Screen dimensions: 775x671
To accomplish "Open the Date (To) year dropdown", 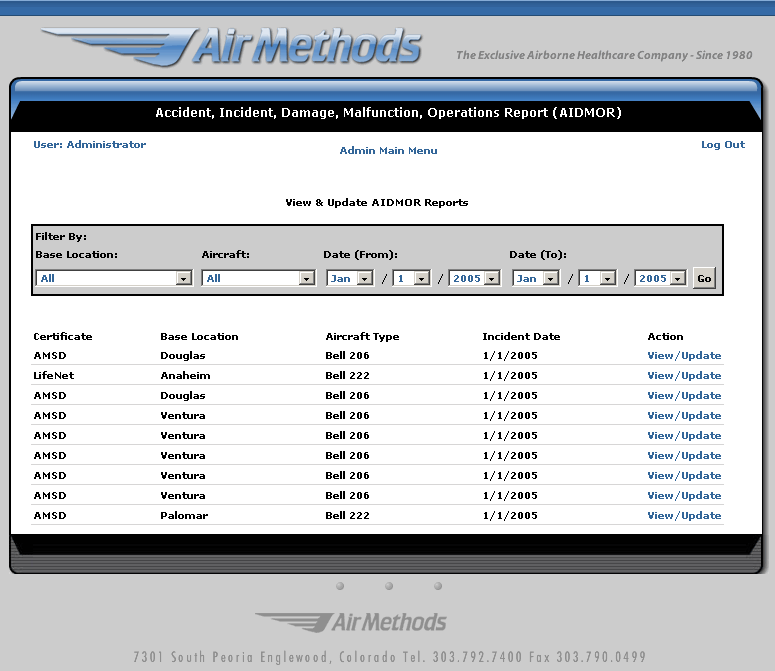I will point(660,278).
